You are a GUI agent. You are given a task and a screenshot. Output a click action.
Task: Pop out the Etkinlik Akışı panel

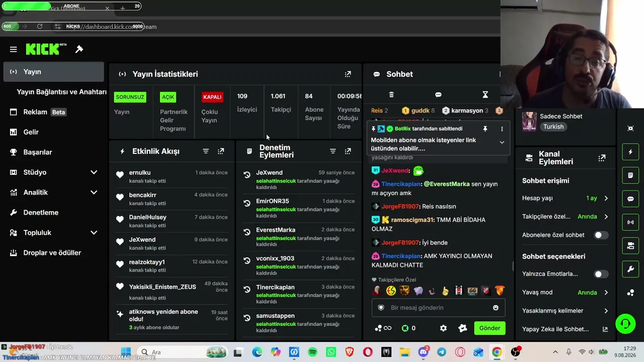(x=221, y=151)
